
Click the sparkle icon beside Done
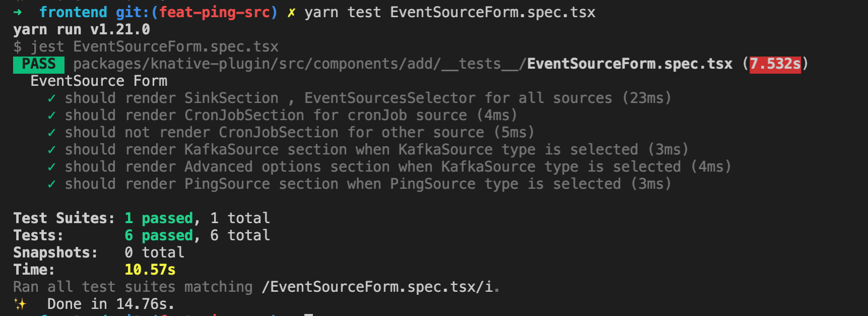click(x=20, y=304)
